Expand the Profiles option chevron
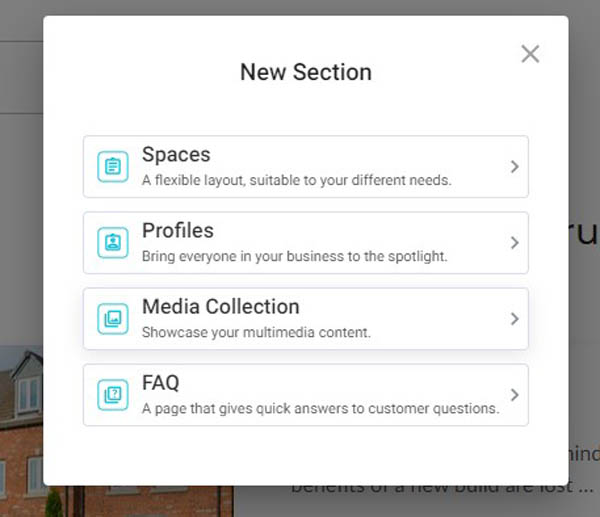 514,243
